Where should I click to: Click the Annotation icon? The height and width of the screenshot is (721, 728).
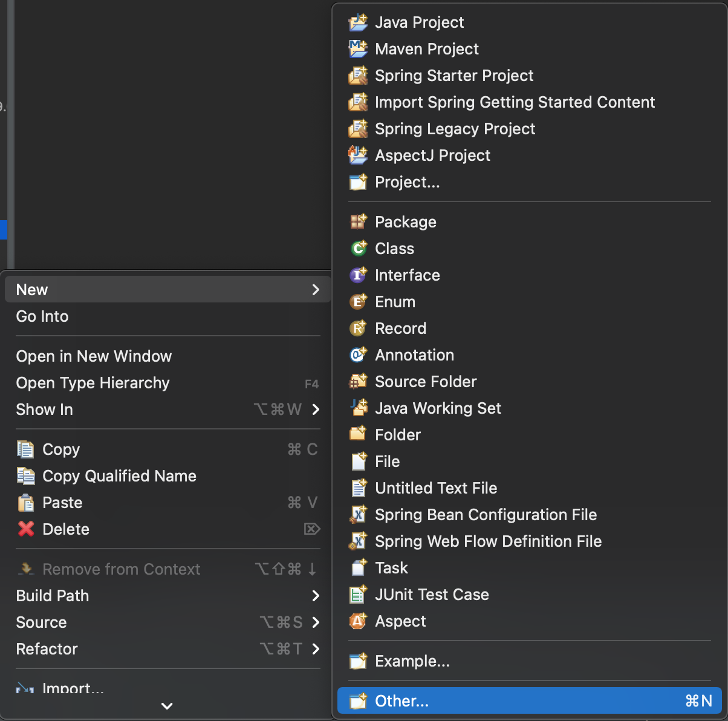click(358, 355)
